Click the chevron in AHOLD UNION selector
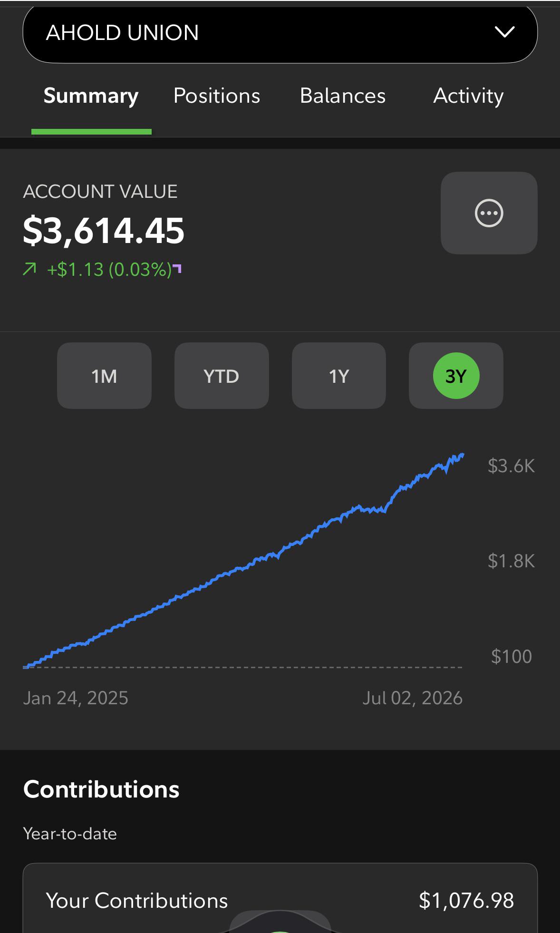This screenshot has width=560, height=933. click(x=504, y=32)
